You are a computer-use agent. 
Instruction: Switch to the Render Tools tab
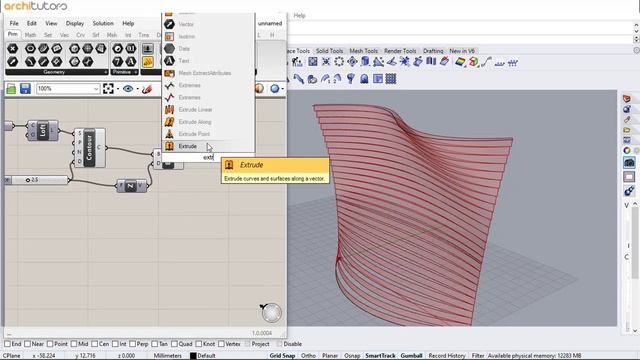point(400,51)
